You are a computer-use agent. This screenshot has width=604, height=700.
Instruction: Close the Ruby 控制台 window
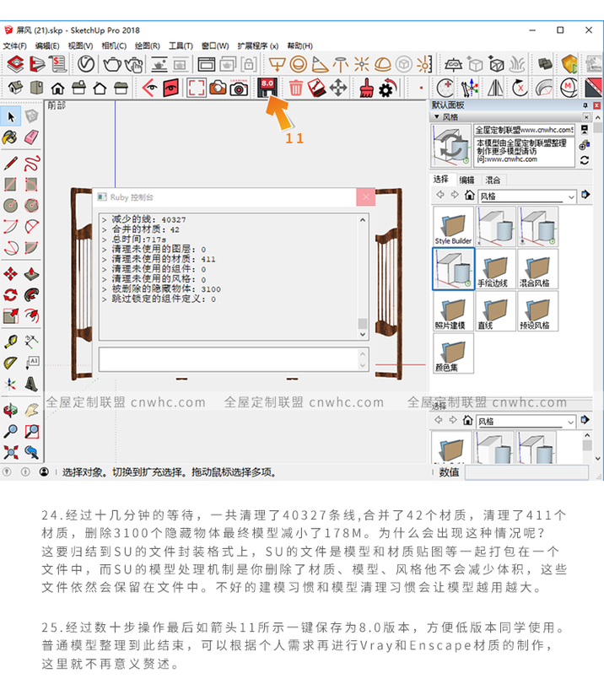tap(366, 197)
